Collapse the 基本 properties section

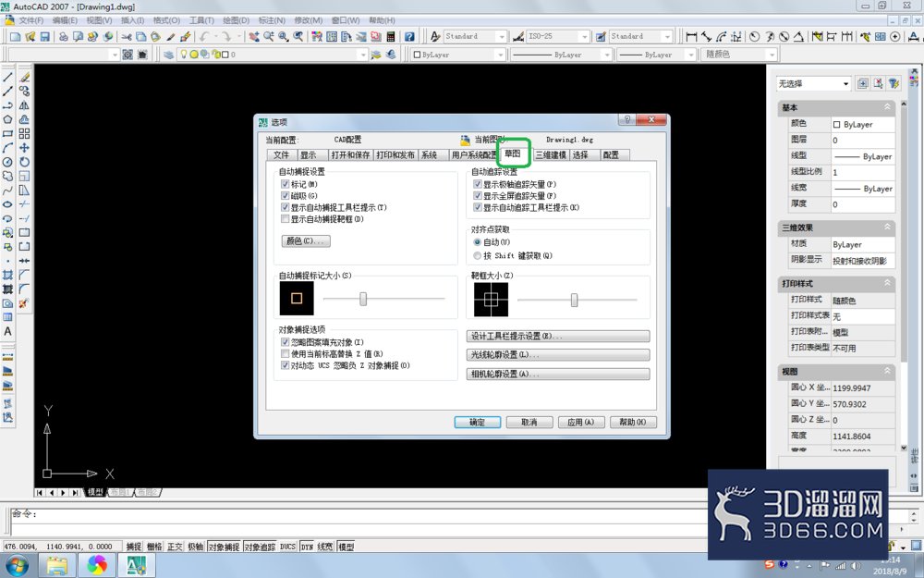pos(887,107)
